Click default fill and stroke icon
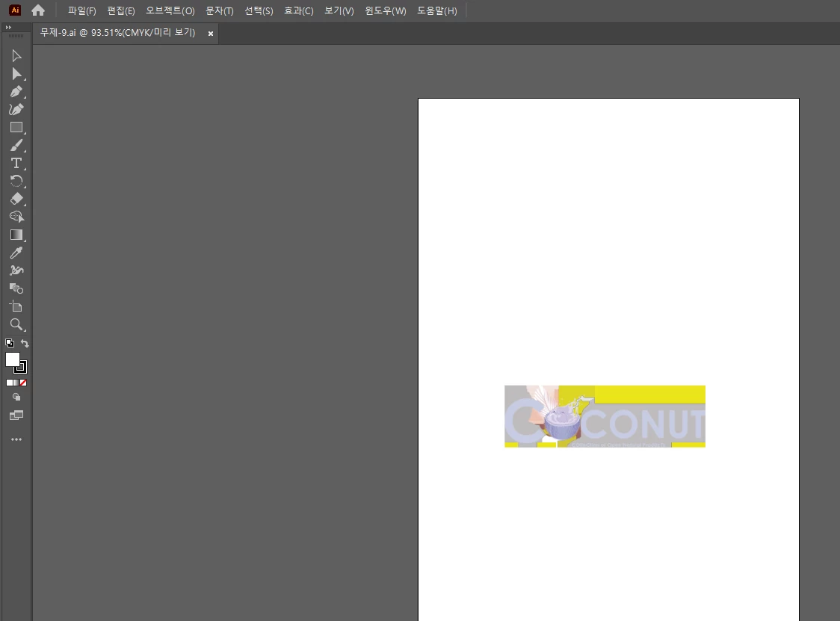 point(9,343)
